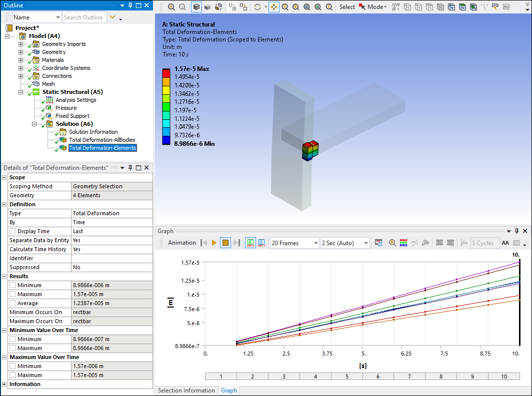Expand the Information section
The height and width of the screenshot is (396, 532).
(4, 384)
